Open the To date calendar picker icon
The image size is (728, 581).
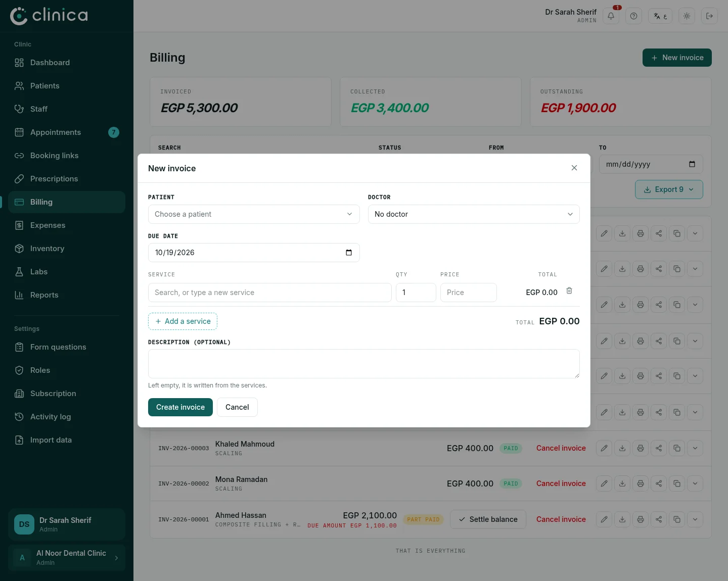(x=692, y=164)
